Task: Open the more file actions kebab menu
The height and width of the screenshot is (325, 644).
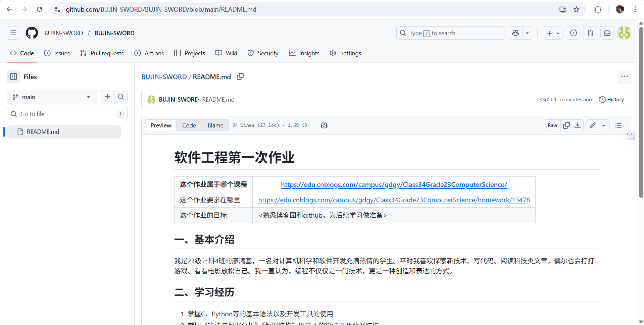Action: 625,76
